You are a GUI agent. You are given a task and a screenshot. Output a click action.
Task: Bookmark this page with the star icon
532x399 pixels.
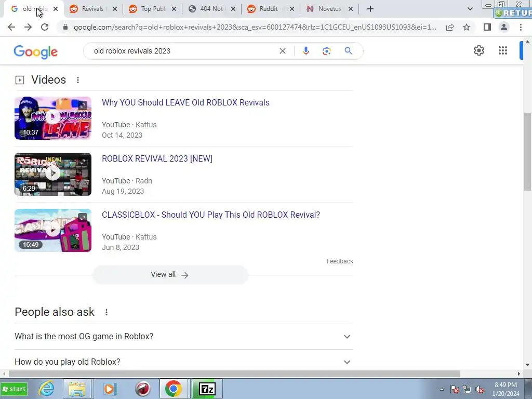pos(467,27)
